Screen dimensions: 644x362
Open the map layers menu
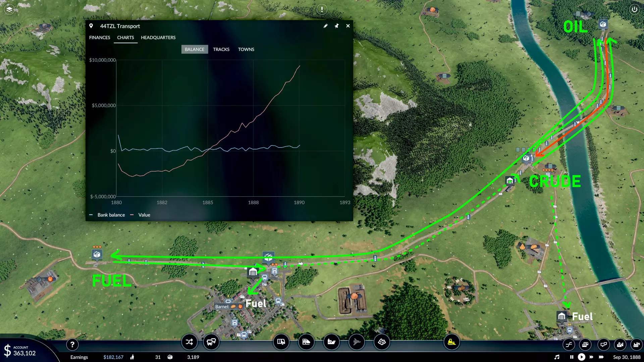(9, 9)
